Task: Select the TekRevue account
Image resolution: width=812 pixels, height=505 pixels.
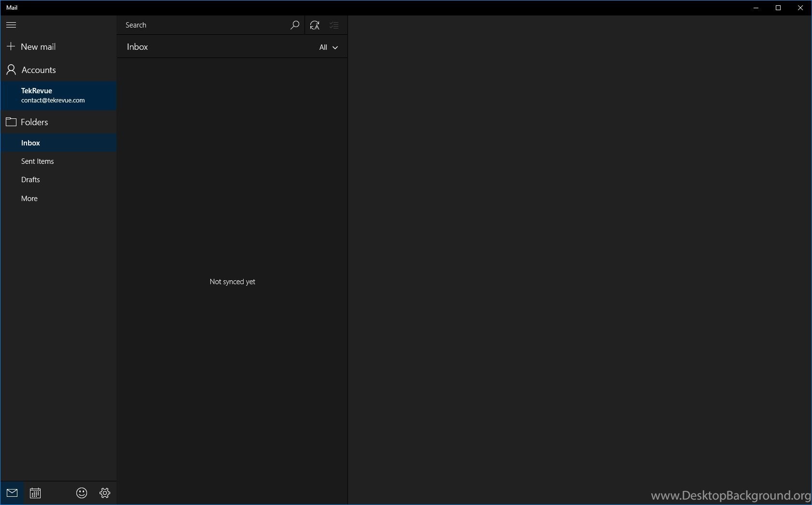Action: click(58, 96)
